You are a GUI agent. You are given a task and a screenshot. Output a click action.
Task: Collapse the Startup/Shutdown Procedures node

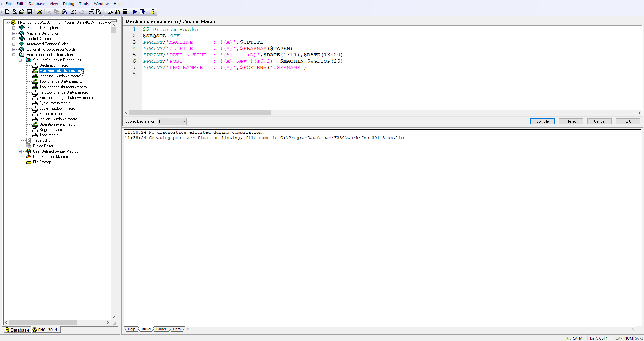(x=20, y=60)
